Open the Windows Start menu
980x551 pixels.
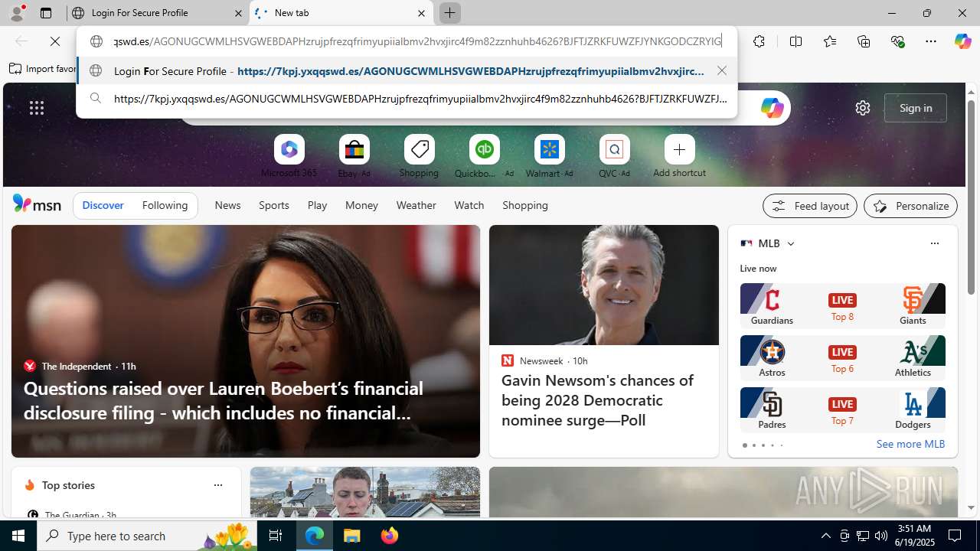coord(18,536)
